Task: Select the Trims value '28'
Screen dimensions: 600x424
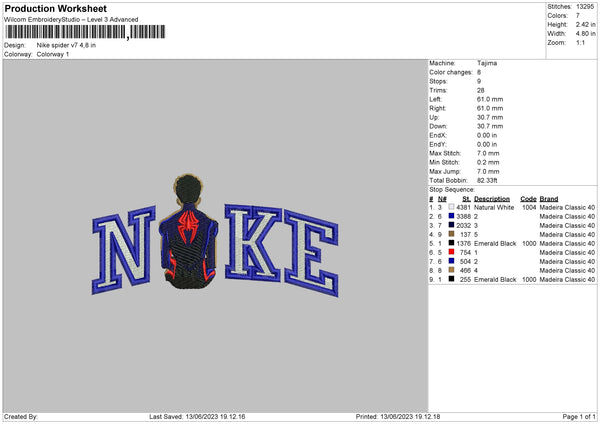Action: point(481,90)
